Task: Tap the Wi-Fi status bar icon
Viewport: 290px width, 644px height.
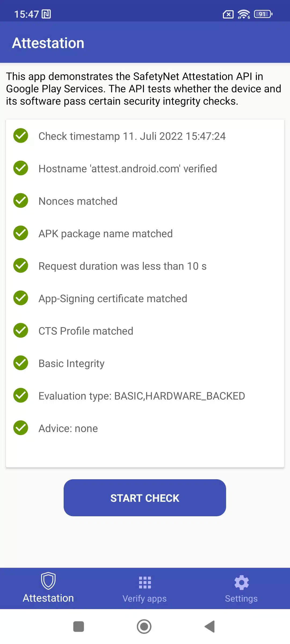Action: point(244,14)
